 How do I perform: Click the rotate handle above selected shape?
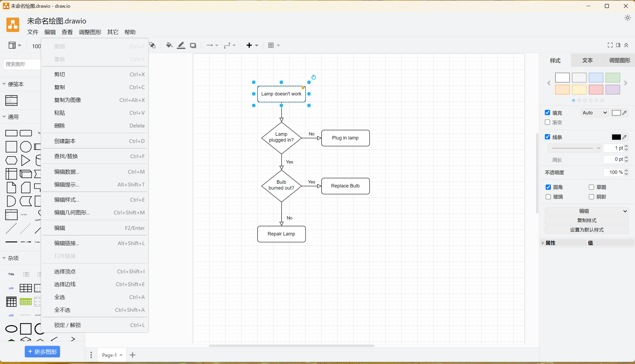pos(314,77)
